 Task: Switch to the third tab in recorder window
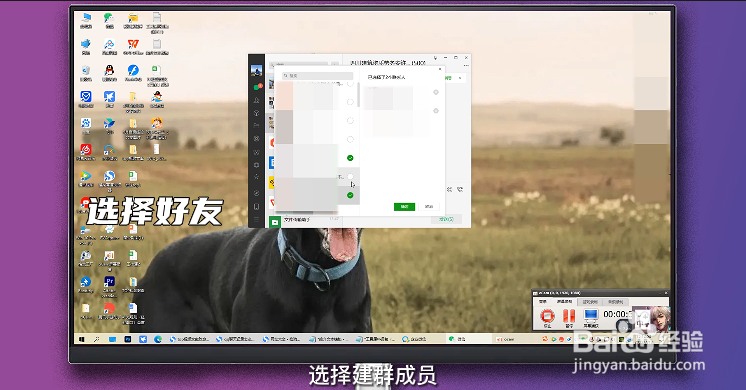click(590, 302)
